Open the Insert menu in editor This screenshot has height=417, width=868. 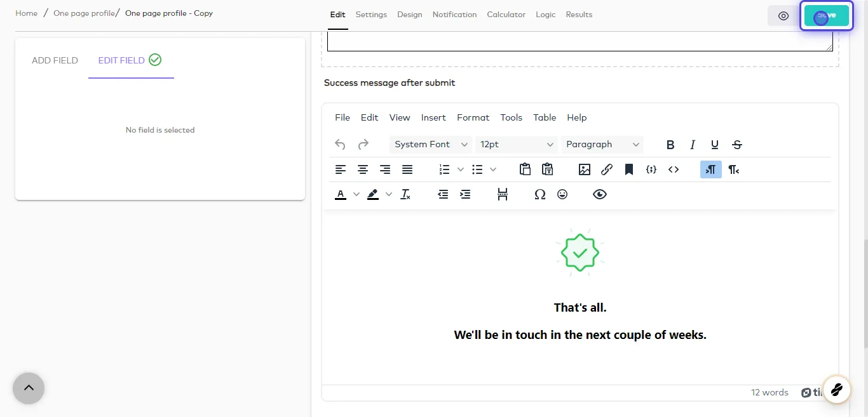coord(433,117)
